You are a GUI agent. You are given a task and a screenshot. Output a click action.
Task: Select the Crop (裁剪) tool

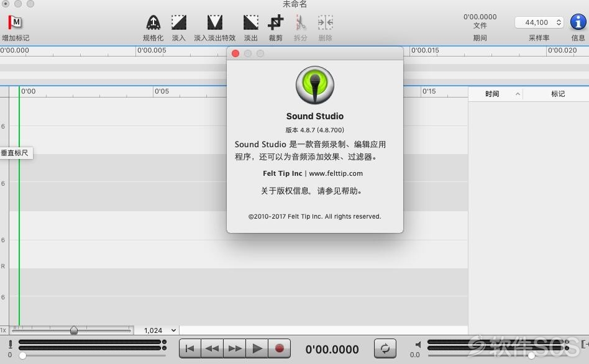coord(275,22)
